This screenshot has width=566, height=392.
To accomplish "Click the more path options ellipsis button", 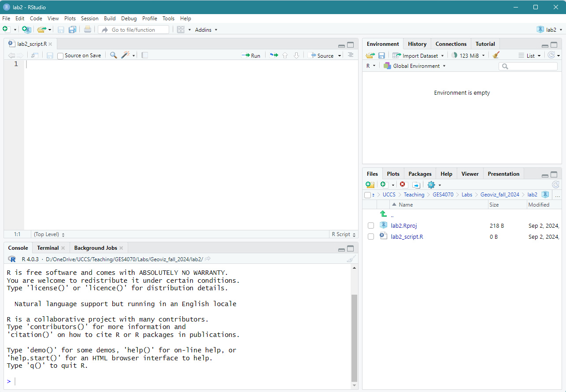I will click(557, 195).
